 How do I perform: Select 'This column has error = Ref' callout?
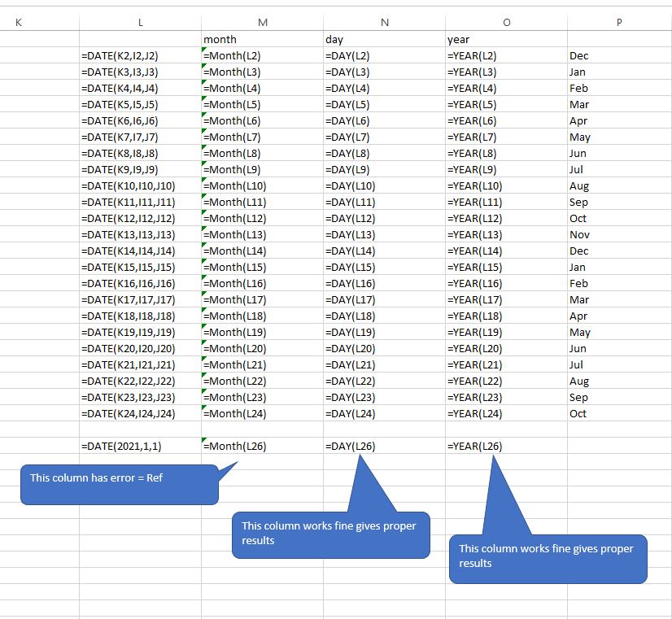pyautogui.click(x=120, y=485)
